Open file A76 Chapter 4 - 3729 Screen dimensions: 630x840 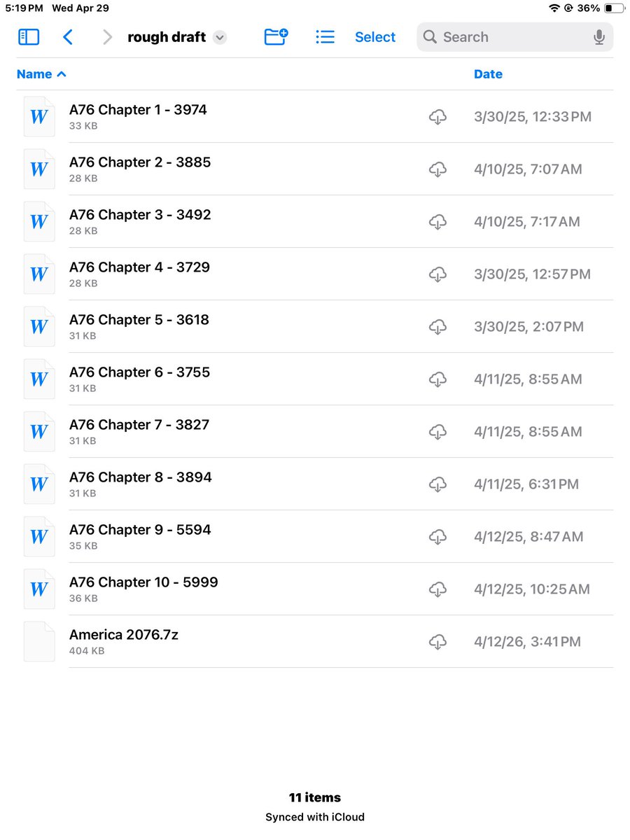pos(139,267)
